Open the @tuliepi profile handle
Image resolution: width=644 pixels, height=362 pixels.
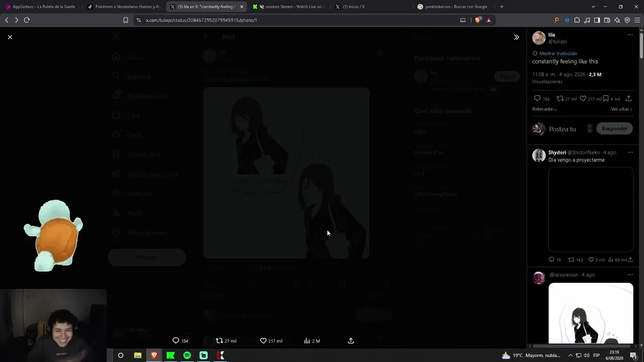click(557, 41)
